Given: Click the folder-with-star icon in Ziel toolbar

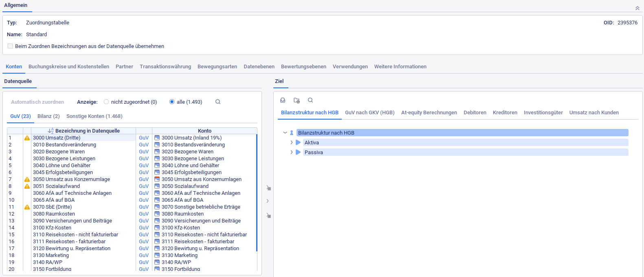Looking at the screenshot, I should pyautogui.click(x=297, y=100).
